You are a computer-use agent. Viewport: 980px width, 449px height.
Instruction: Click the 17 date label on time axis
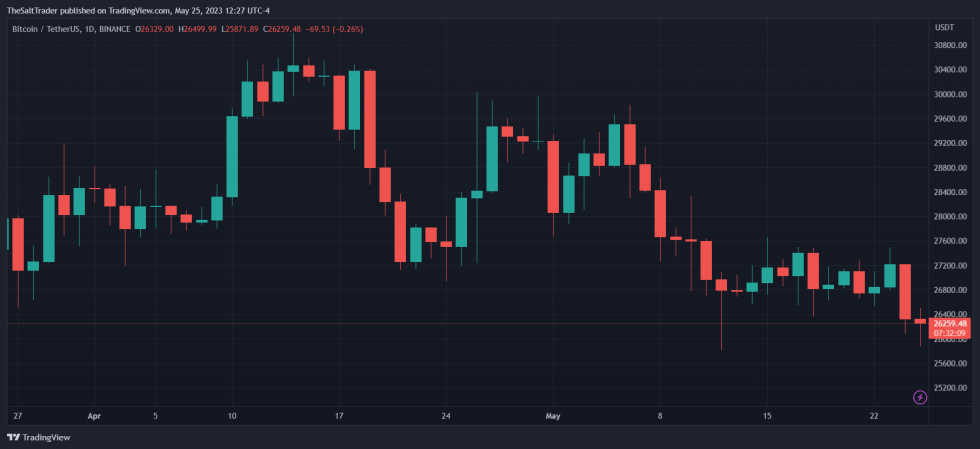pos(339,414)
